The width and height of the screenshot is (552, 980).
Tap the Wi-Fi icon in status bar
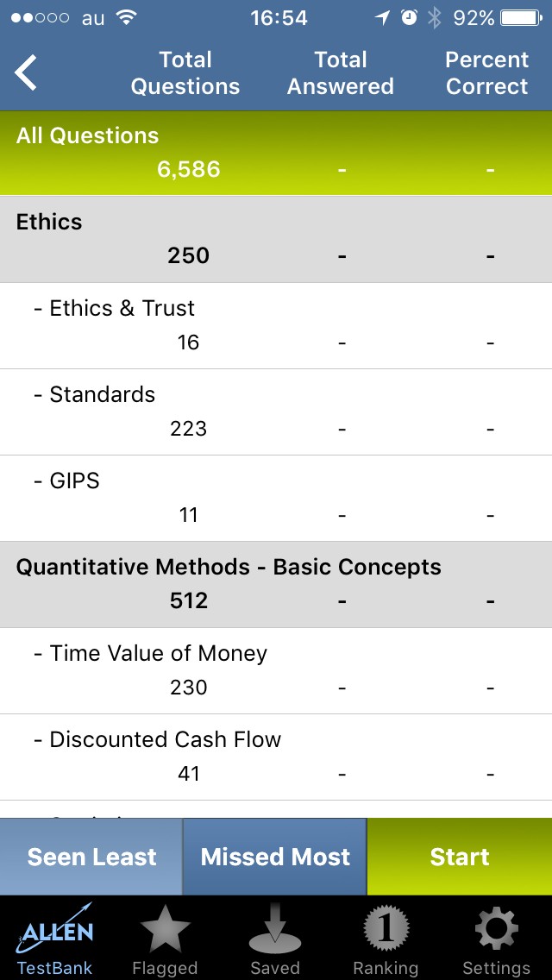click(127, 17)
